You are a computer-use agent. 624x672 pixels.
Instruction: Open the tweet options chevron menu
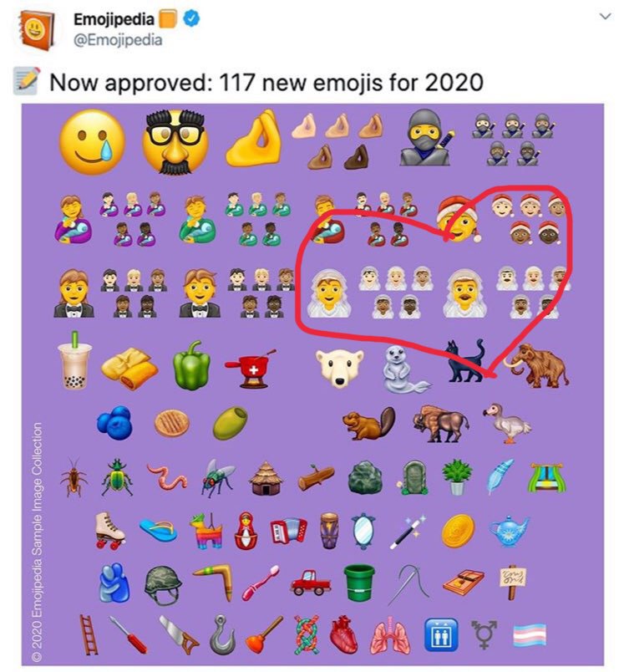tap(605, 18)
